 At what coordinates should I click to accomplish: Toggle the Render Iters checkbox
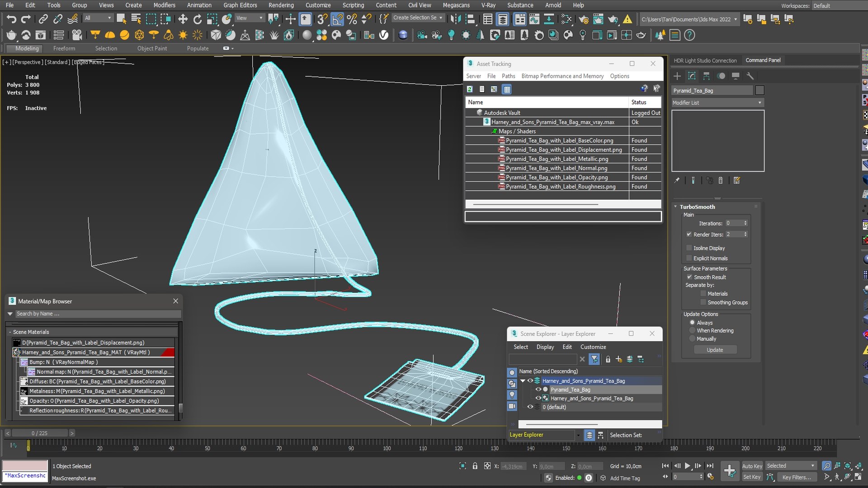pyautogui.click(x=689, y=235)
